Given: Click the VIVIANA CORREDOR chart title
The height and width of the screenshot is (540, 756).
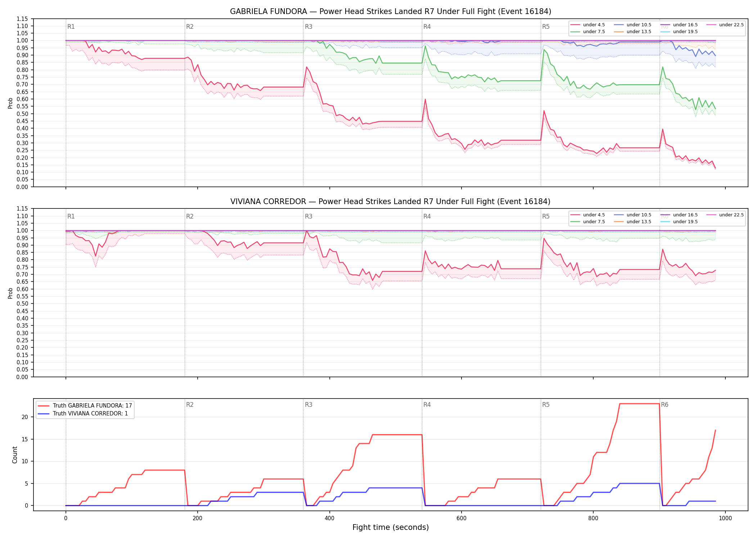Looking at the screenshot, I should pos(391,202).
